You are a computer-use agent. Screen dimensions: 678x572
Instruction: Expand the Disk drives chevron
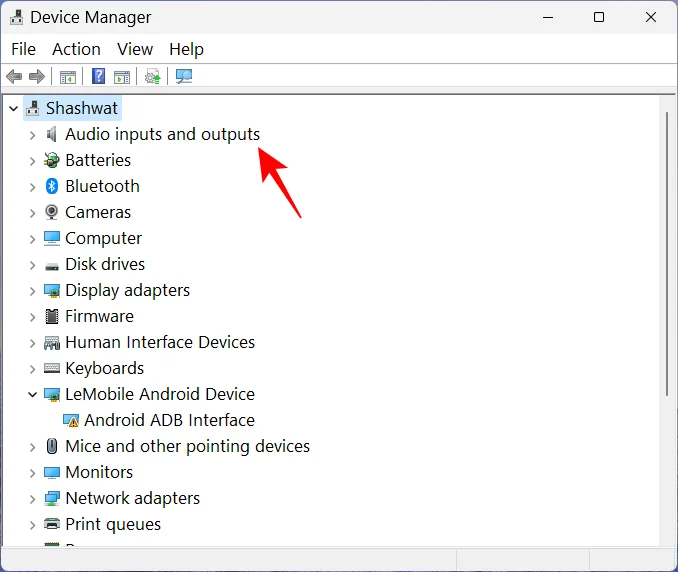(32, 265)
